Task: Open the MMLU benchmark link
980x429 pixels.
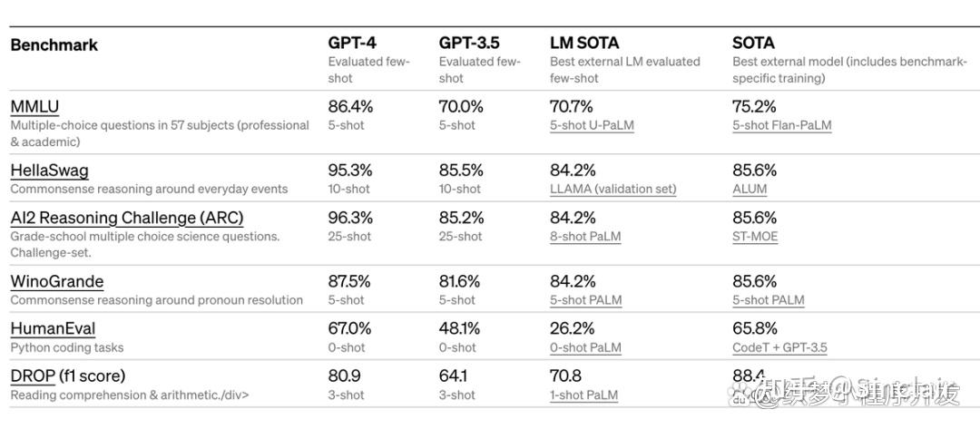Action: pyautogui.click(x=34, y=107)
